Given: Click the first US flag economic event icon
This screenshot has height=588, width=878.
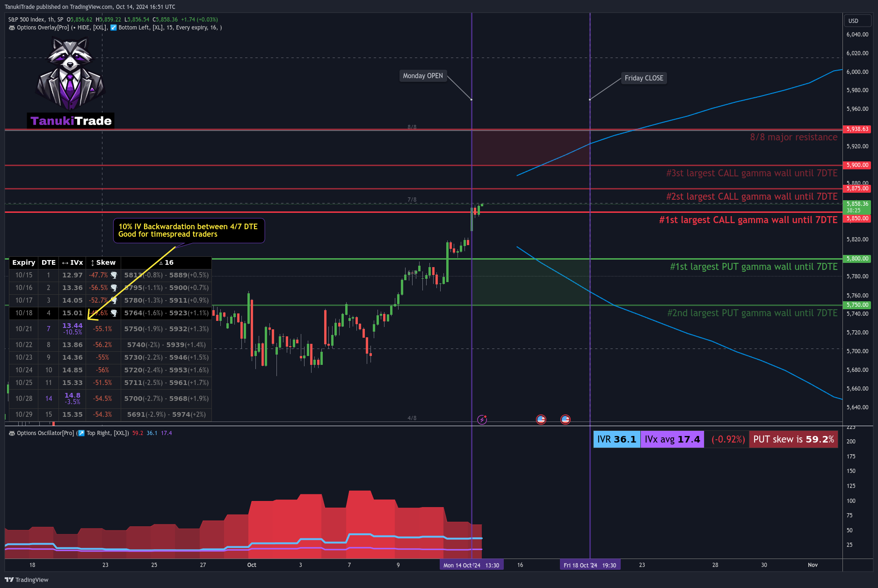Looking at the screenshot, I should (541, 420).
